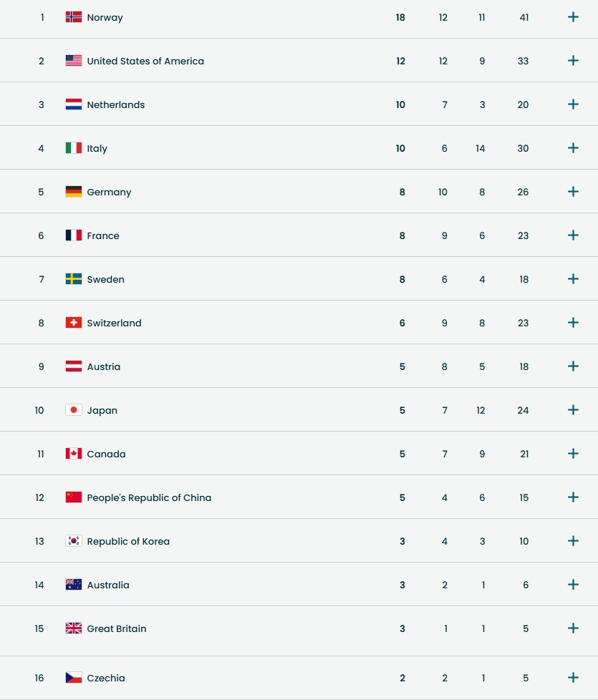Expand Italy's row with plus icon
Viewport: 598px width, 700px height.
(x=573, y=148)
